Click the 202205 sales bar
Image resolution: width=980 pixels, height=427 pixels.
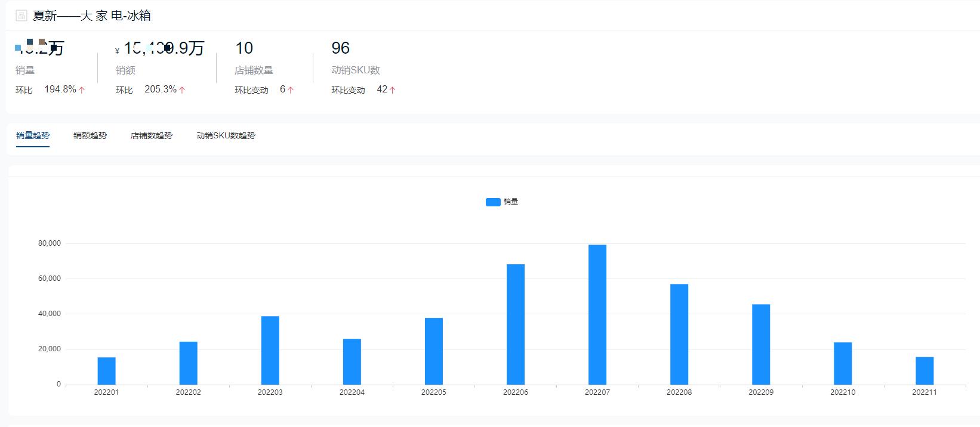(434, 351)
